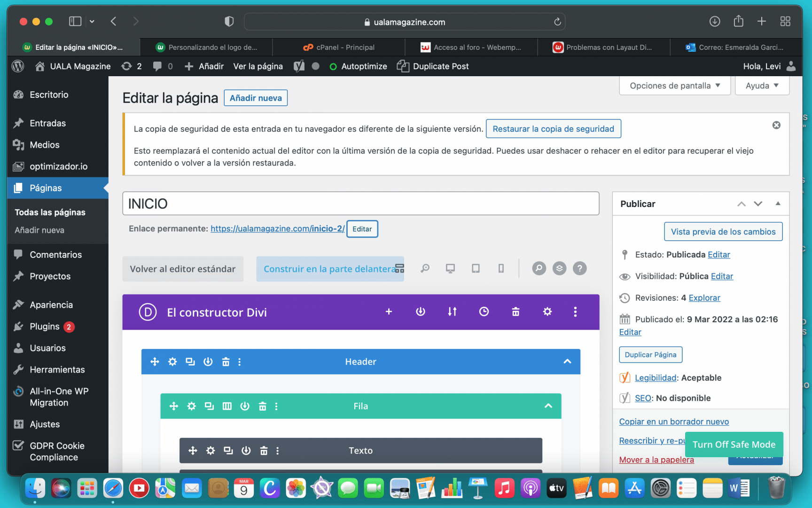Delete the Texto module trash icon
812x508 pixels.
[x=264, y=451]
